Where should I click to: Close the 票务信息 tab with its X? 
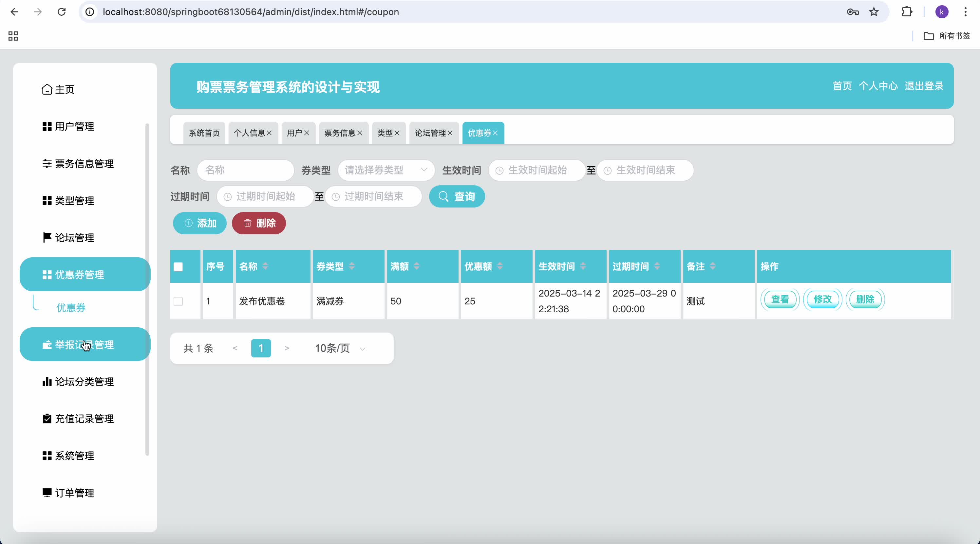coord(360,133)
